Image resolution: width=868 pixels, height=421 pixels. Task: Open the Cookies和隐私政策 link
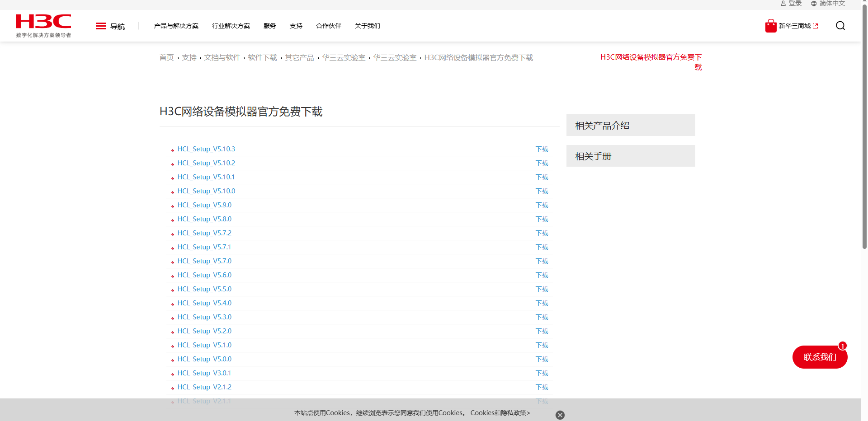(x=500, y=413)
